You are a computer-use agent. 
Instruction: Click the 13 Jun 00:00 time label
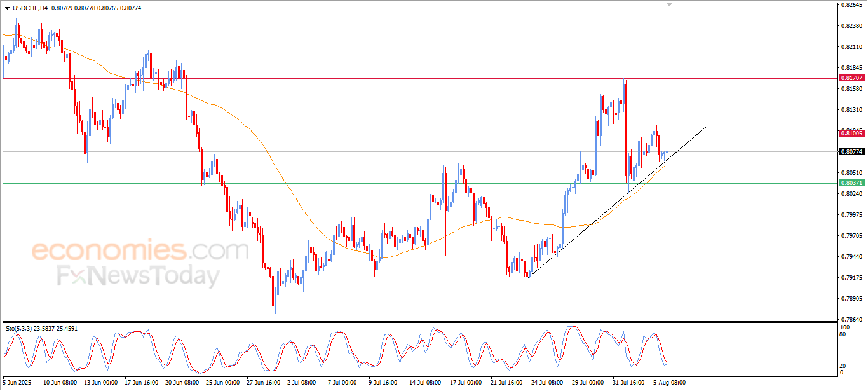[x=100, y=383]
